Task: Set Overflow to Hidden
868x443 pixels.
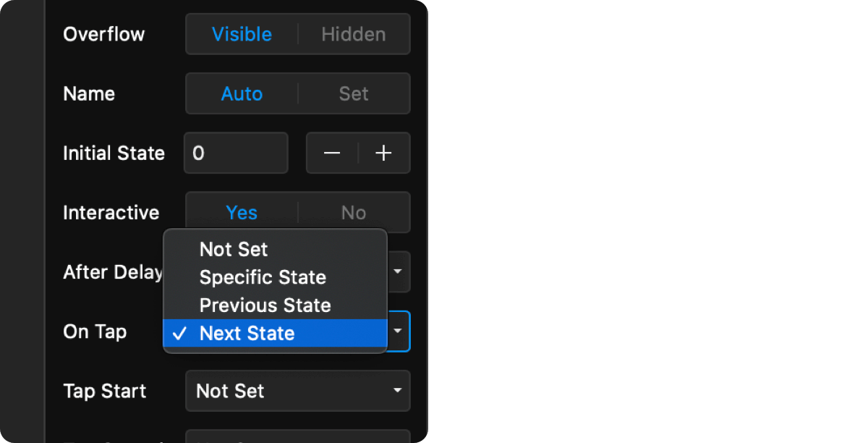Action: coord(354,34)
